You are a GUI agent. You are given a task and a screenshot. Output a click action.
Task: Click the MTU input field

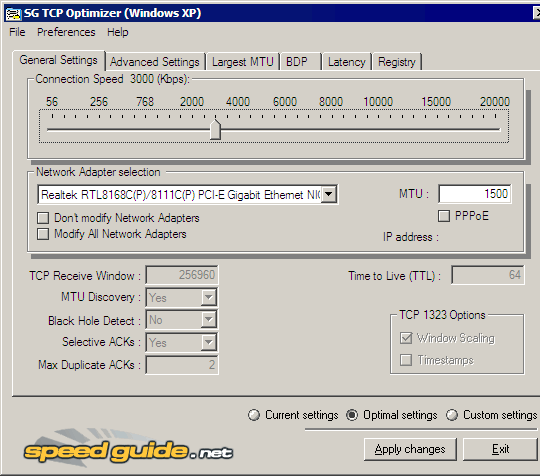pos(475,194)
